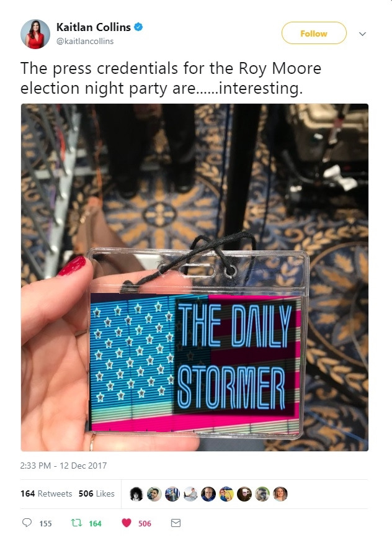Open the press credential photo
This screenshot has width=392, height=545.
point(194,277)
